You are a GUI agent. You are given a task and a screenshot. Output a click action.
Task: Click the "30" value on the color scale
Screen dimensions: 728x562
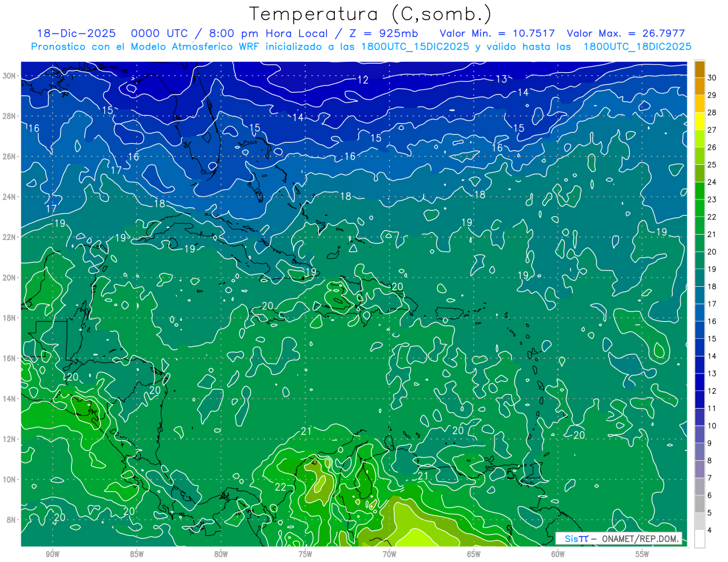click(x=712, y=78)
